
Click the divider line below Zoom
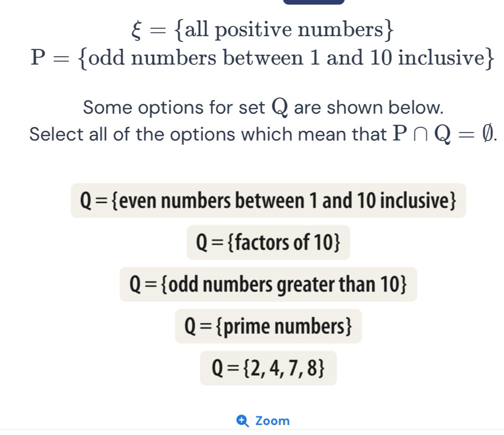252,429
